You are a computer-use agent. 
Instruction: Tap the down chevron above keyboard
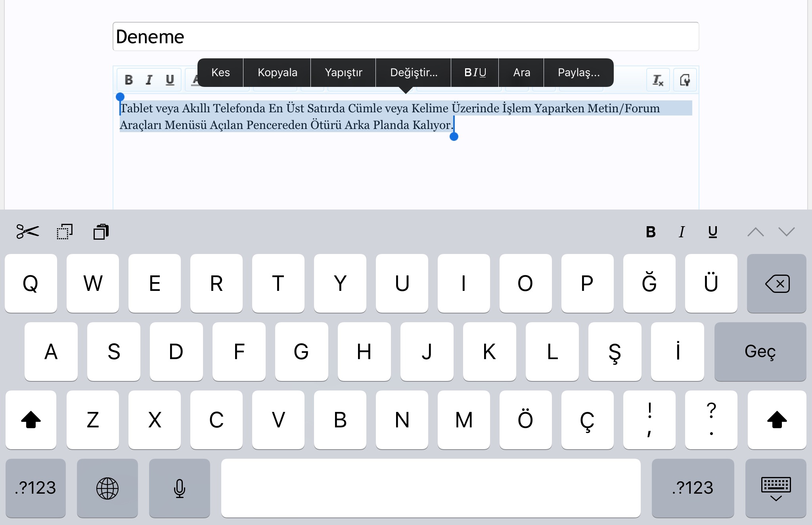[786, 232]
